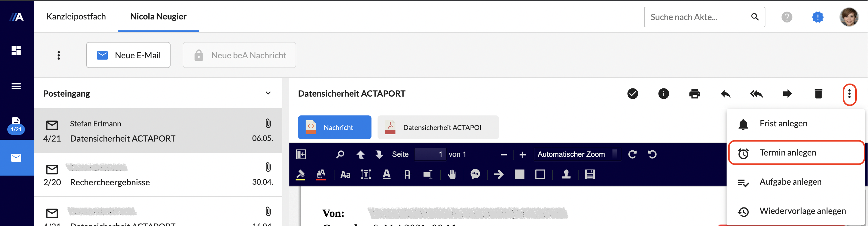
Task: Open the dashboard grid icon in sidebar
Action: point(16,50)
